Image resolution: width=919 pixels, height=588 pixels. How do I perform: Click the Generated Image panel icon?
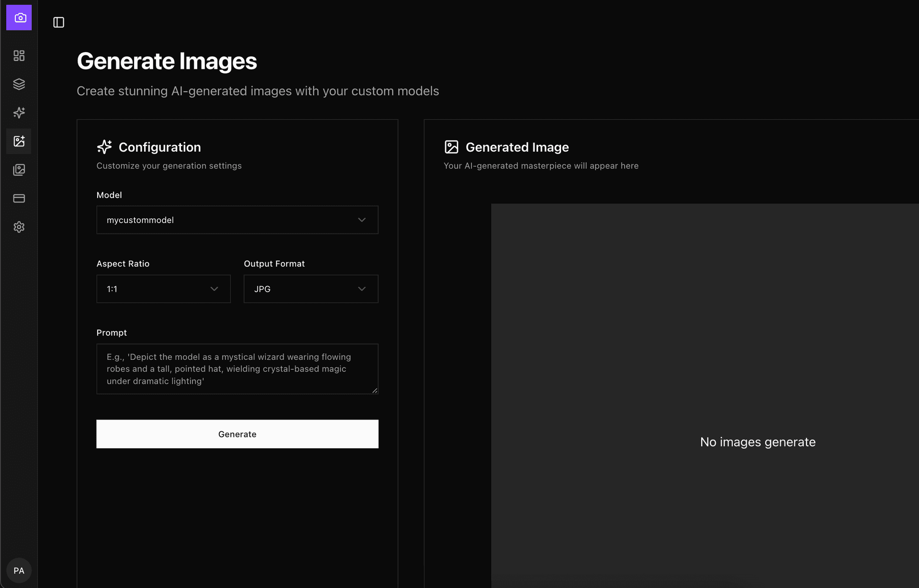coord(452,147)
